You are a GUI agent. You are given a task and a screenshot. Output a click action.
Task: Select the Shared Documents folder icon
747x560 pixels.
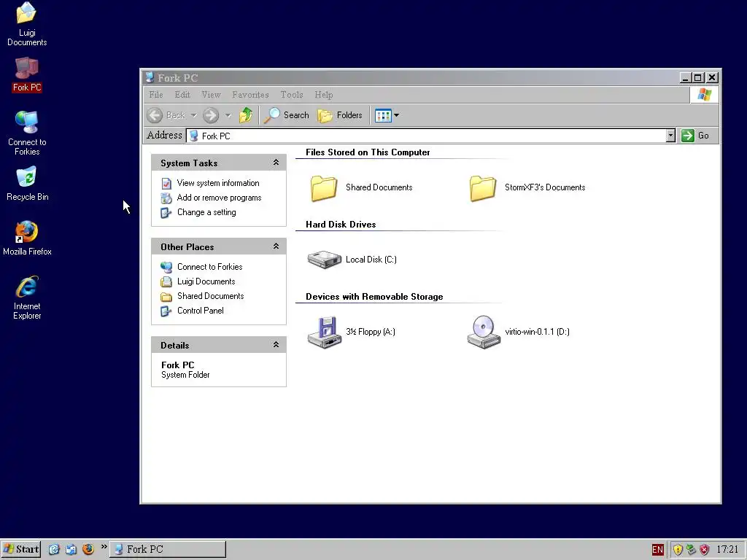pyautogui.click(x=324, y=187)
